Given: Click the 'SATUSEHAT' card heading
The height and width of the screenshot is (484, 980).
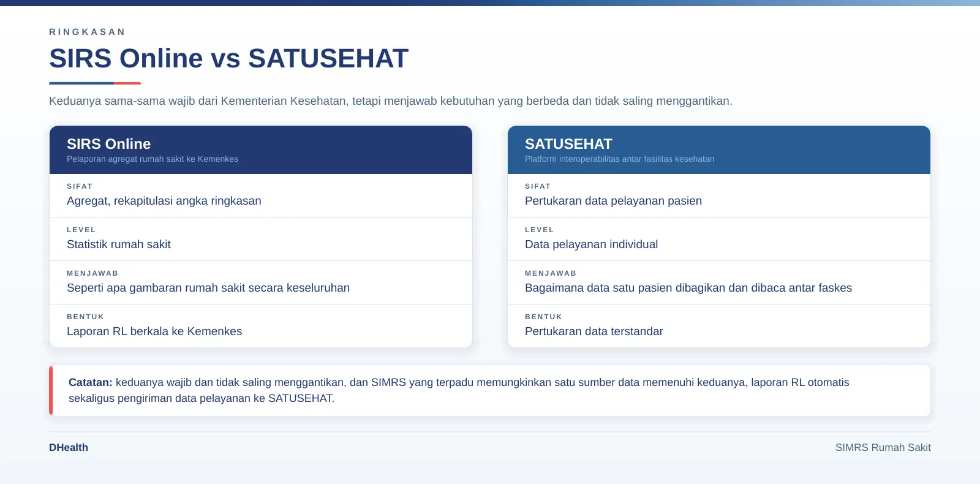Looking at the screenshot, I should 568,144.
